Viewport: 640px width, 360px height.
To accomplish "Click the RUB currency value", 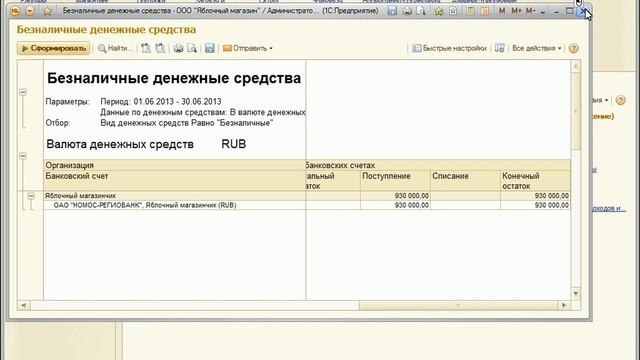I will pos(233,144).
